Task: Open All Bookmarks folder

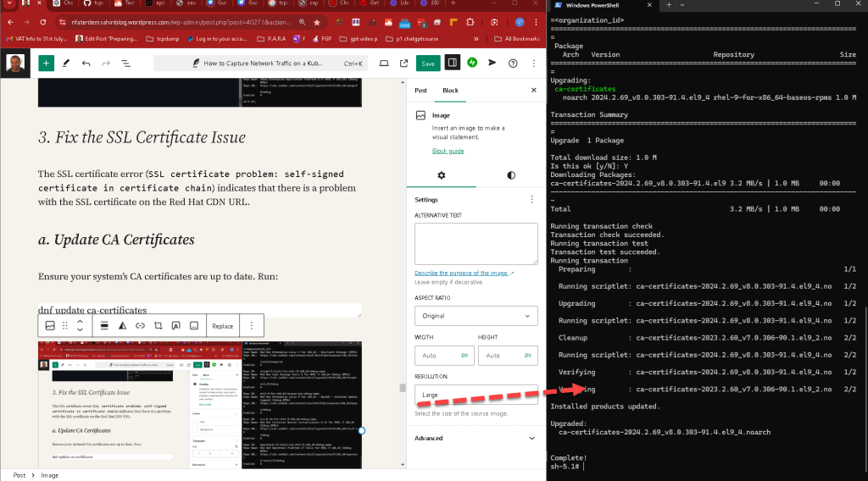Action: 516,39
